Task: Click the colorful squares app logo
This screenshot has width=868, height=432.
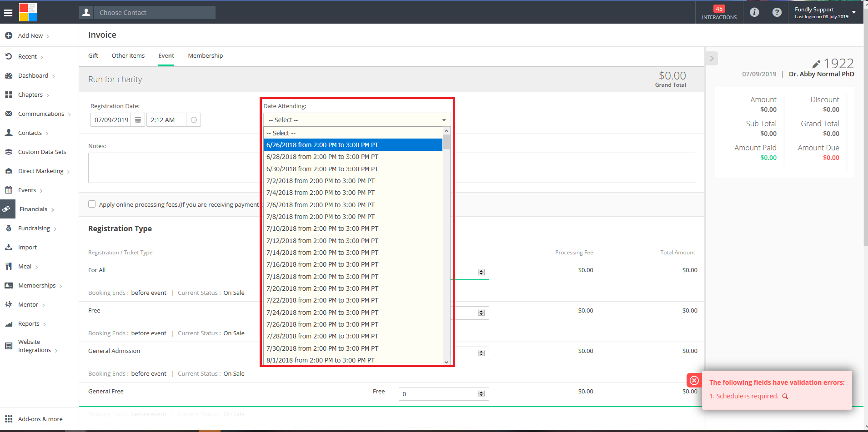Action: [28, 12]
